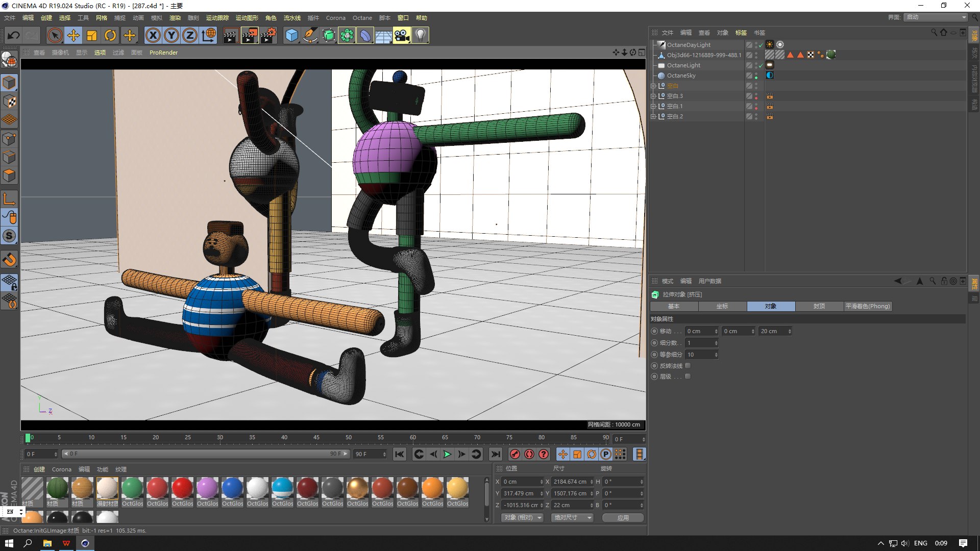Click the Light object bulb icon
The height and width of the screenshot is (551, 980).
click(420, 35)
